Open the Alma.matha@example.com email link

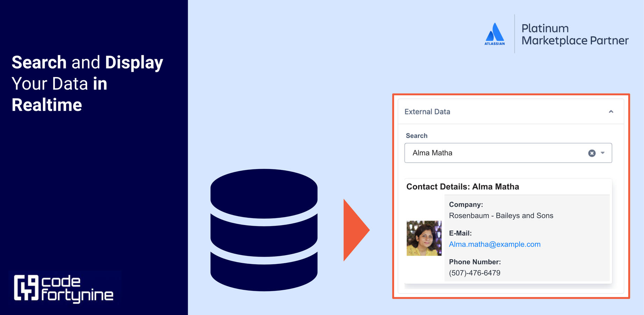pos(495,244)
